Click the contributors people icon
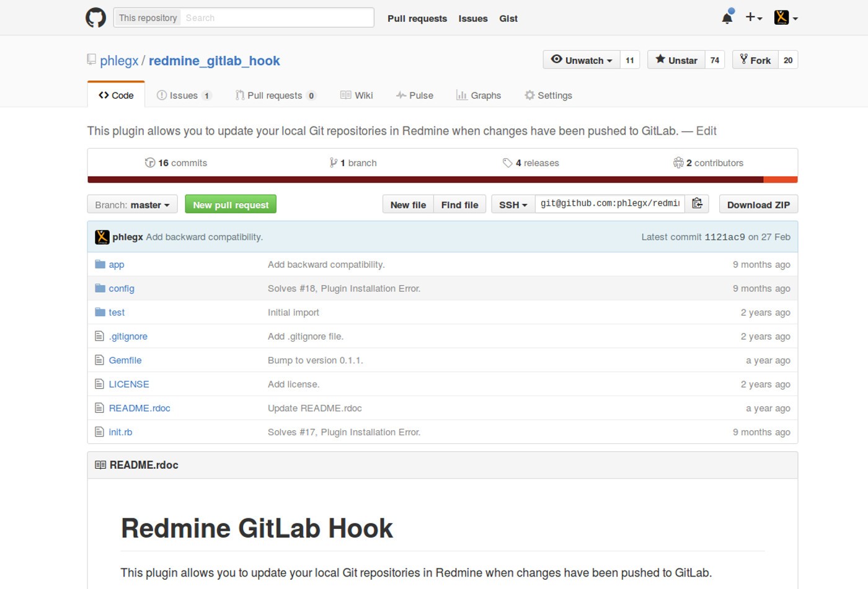The image size is (868, 589). coord(678,162)
